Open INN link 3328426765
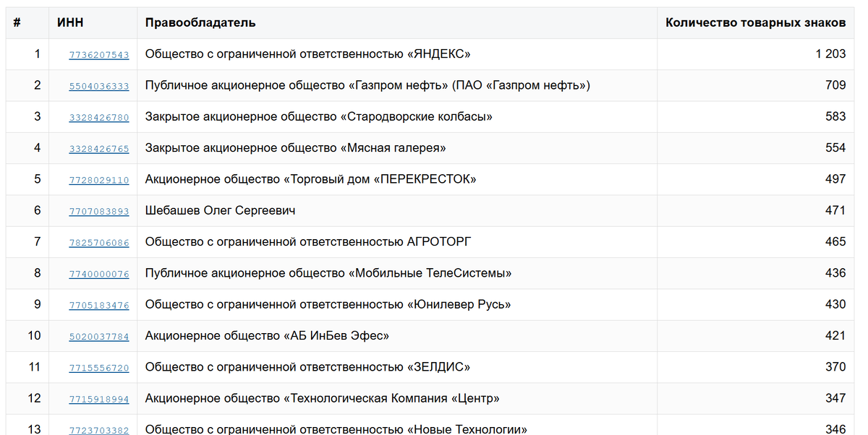This screenshot has height=435, width=868. [x=99, y=149]
